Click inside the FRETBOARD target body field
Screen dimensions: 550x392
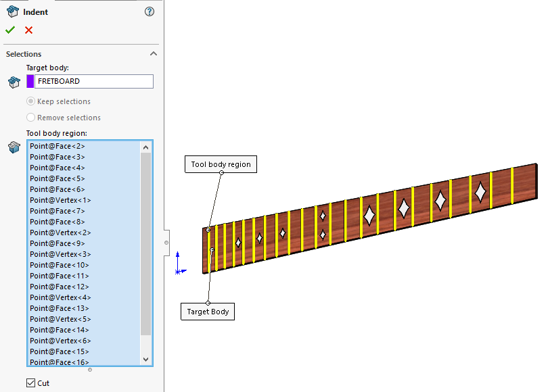click(95, 81)
